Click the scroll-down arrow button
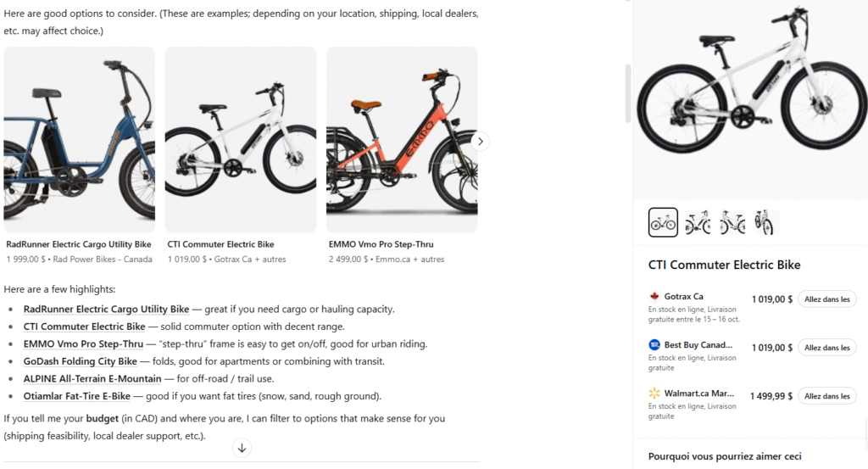868x469 pixels. click(242, 448)
